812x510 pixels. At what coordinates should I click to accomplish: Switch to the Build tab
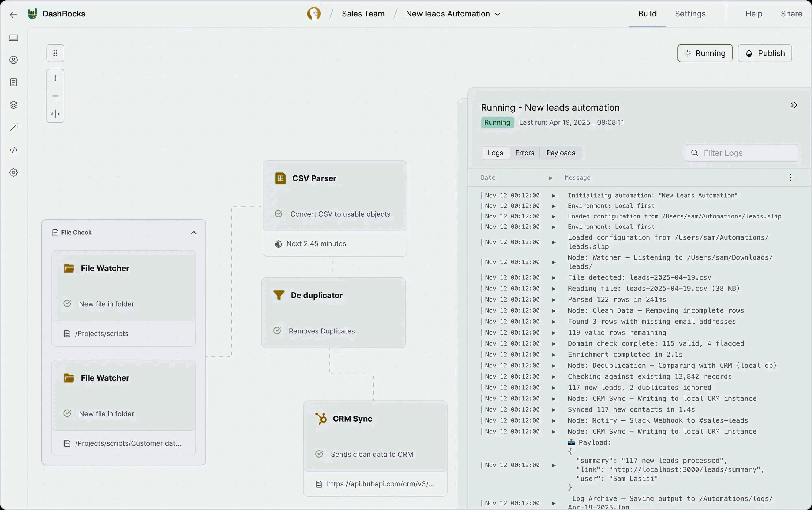coord(647,14)
